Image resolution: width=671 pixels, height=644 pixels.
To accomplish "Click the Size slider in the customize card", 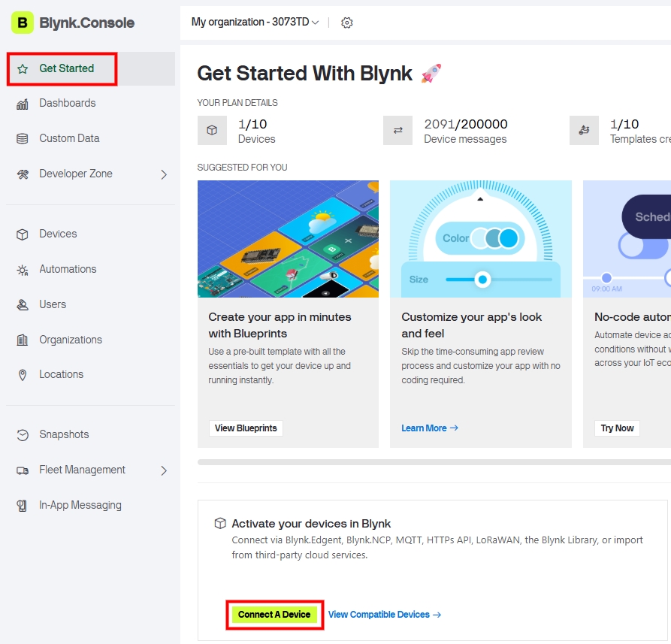I will point(482,279).
